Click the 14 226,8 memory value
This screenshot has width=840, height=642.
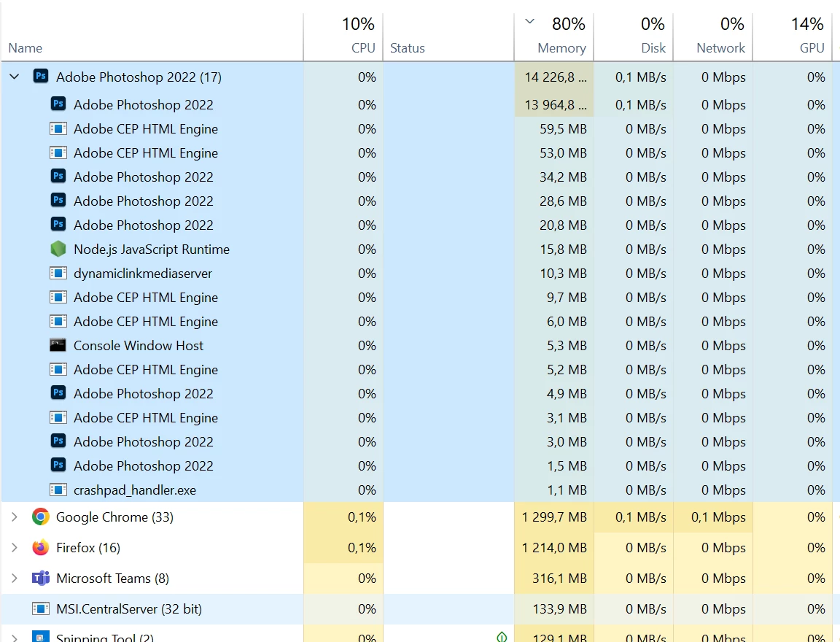(555, 77)
